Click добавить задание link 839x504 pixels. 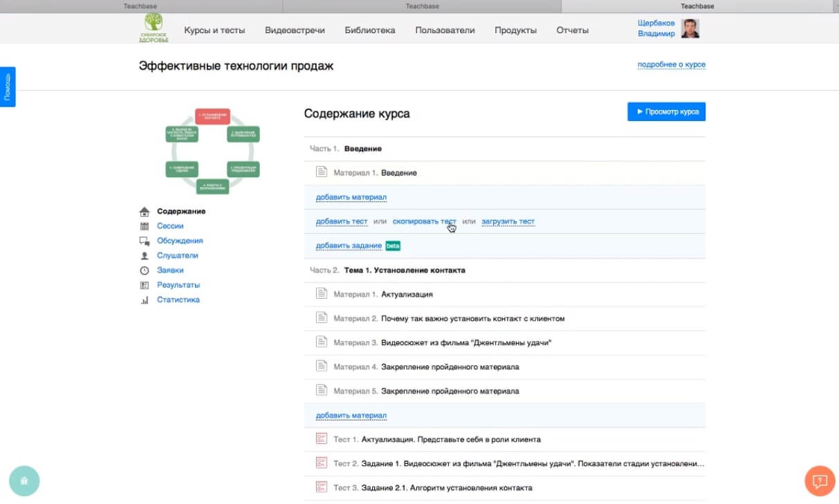point(349,245)
